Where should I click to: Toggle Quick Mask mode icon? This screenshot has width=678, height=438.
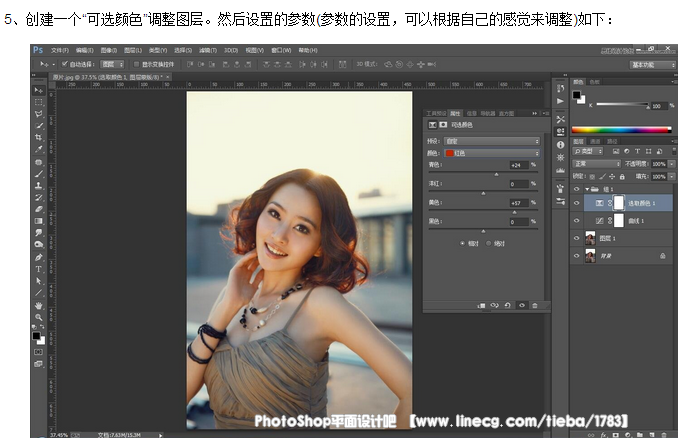38,352
